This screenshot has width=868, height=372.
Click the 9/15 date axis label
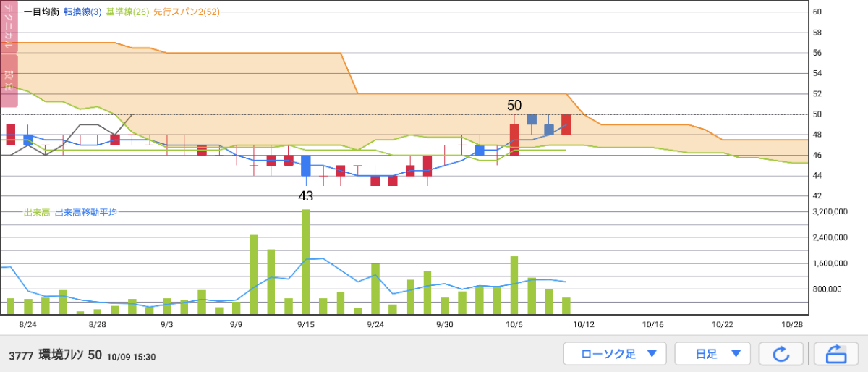[305, 326]
